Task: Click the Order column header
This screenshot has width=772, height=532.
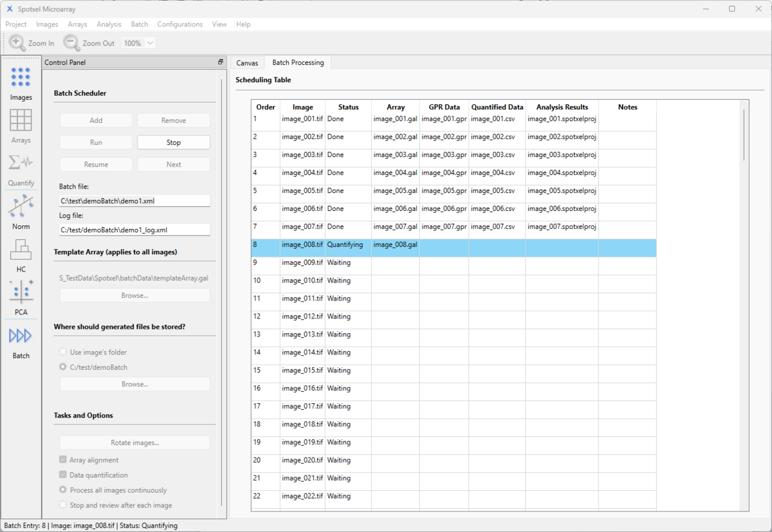Action: 266,107
